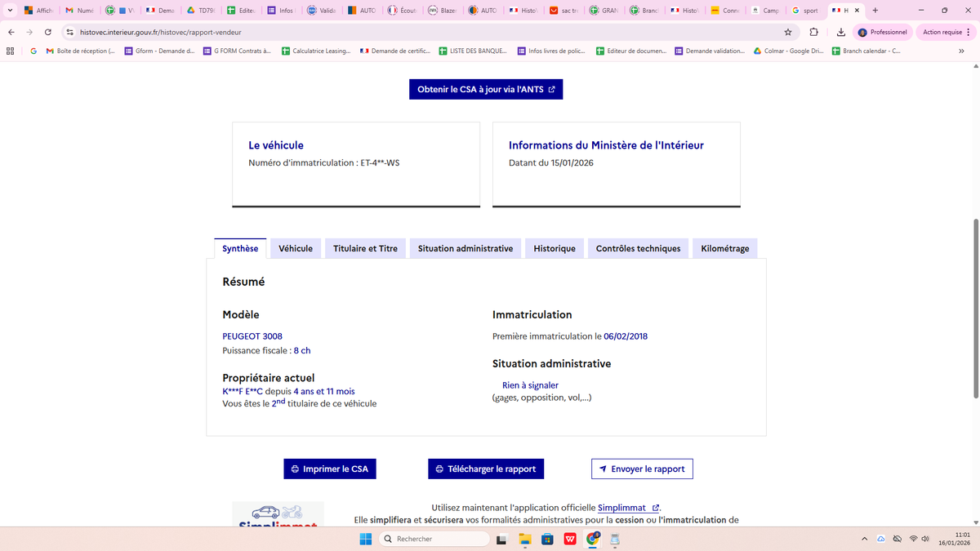The height and width of the screenshot is (551, 980).
Task: Switch to the Blazer browser tab
Action: coord(442,11)
